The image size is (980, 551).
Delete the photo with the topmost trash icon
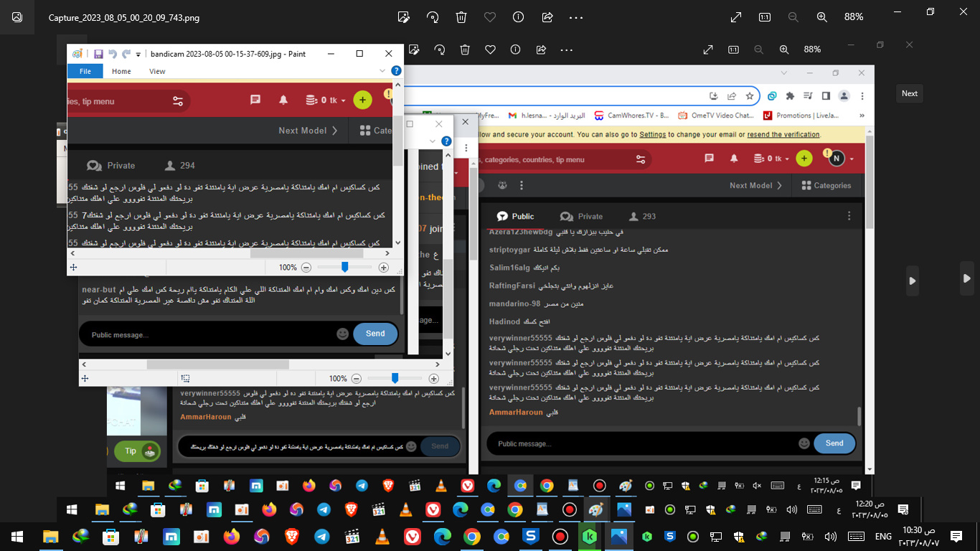pos(461,17)
